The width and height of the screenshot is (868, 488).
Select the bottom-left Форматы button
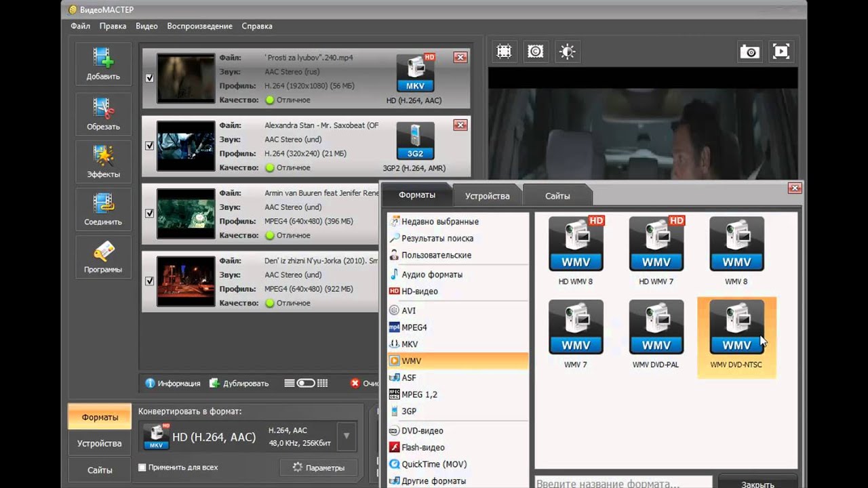point(100,417)
